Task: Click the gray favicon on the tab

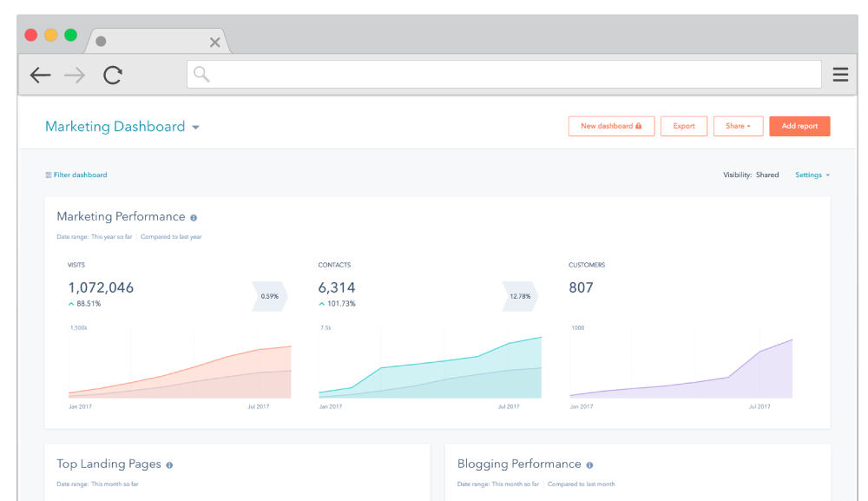Action: pos(101,42)
